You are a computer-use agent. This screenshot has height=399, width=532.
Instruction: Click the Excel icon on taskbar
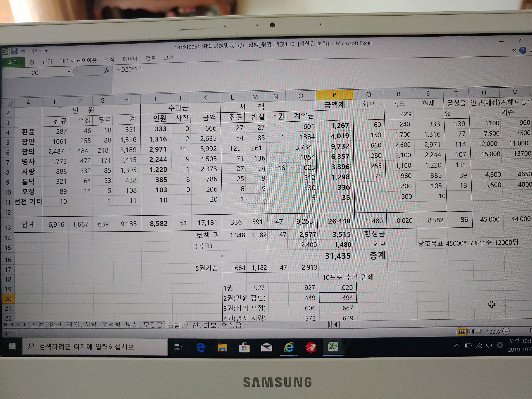333,347
